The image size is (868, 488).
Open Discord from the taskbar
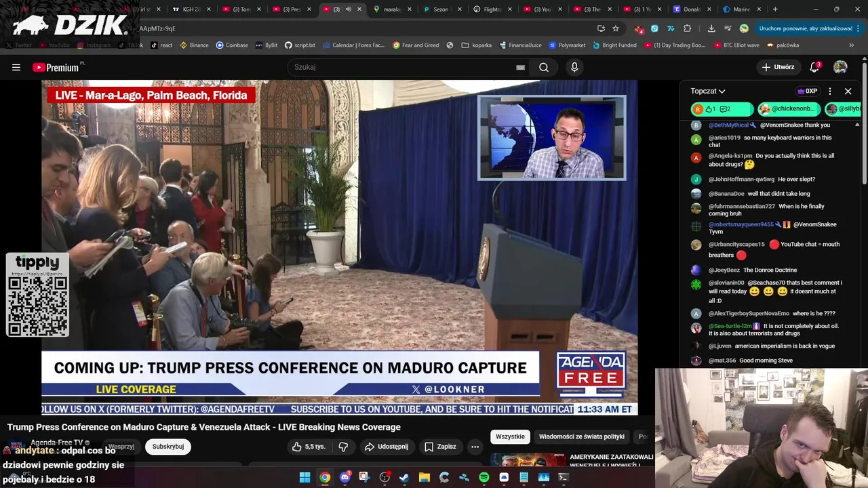[344, 477]
